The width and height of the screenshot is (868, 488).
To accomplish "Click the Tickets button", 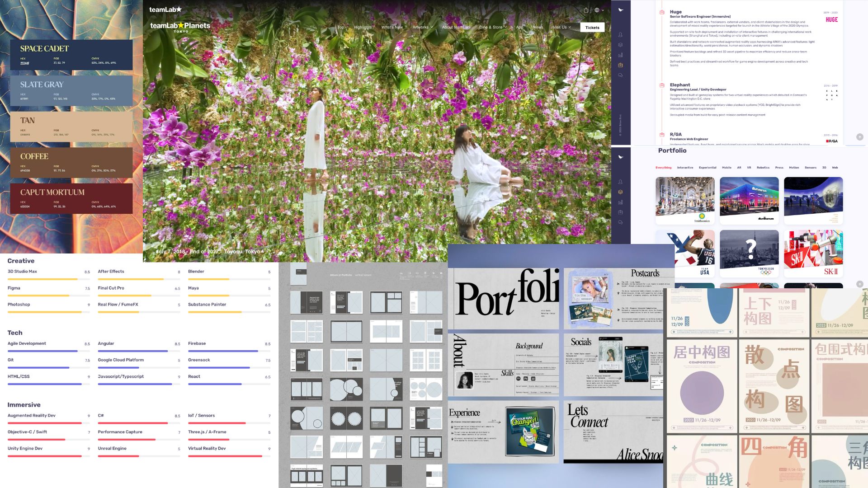I will tap(592, 28).
